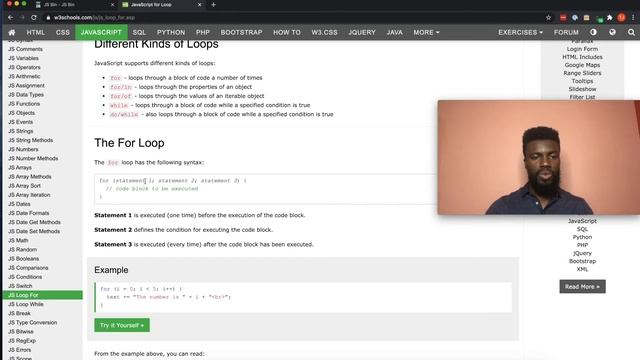Click the browser back arrow
Viewport: 640px width, 360px height.
pyautogui.click(x=11, y=18)
